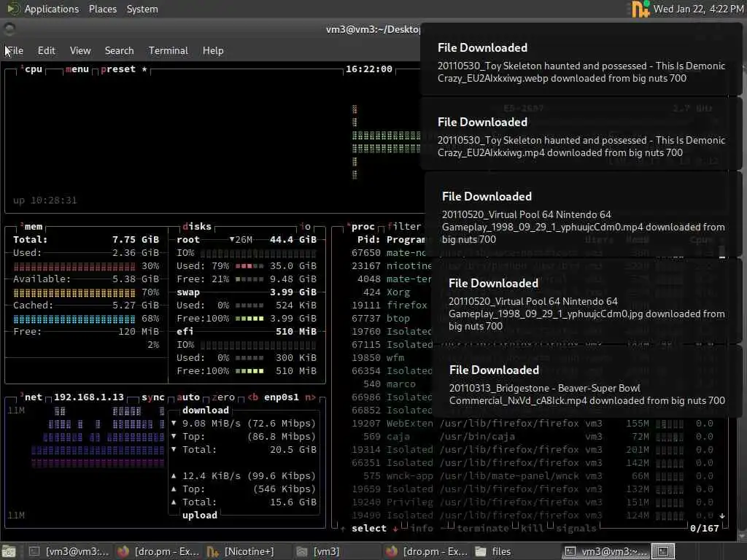Open the Virtual Pool 64 .jpg notification

[586, 301]
